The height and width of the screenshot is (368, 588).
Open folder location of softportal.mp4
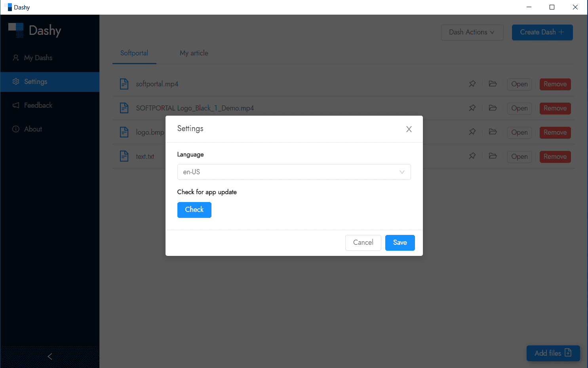point(493,84)
